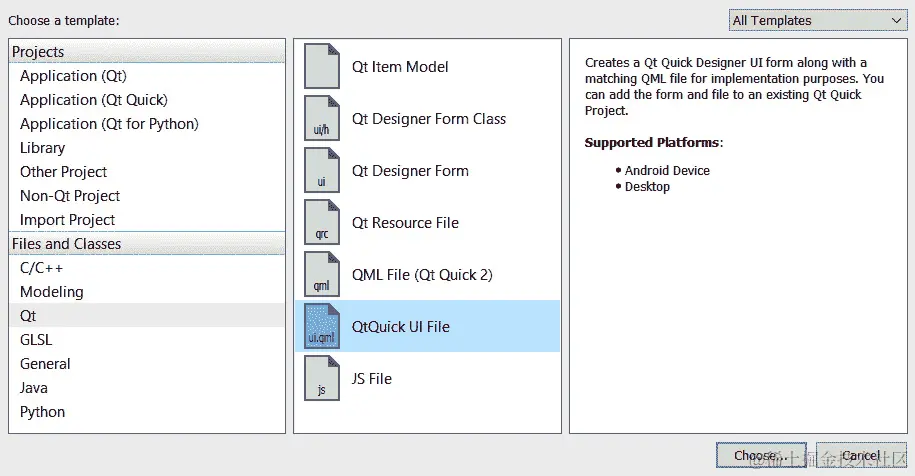Choose the QtQuick UI File label
The image size is (915, 476).
[400, 327]
